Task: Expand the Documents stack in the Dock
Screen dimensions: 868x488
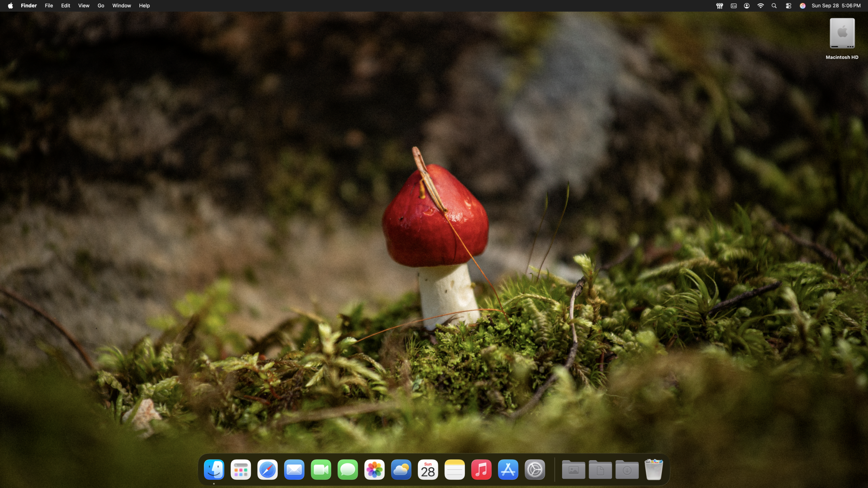Action: [600, 470]
